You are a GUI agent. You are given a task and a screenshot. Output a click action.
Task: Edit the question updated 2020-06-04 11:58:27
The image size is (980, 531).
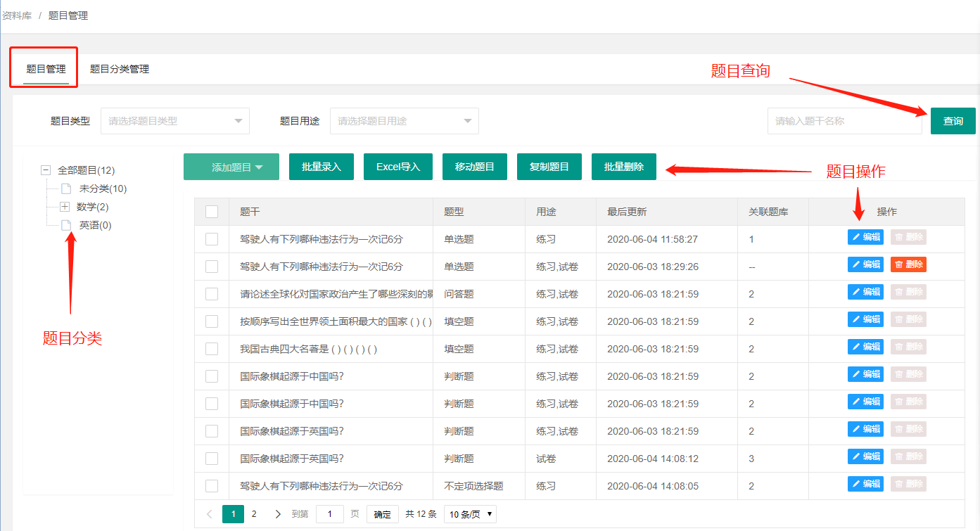865,237
